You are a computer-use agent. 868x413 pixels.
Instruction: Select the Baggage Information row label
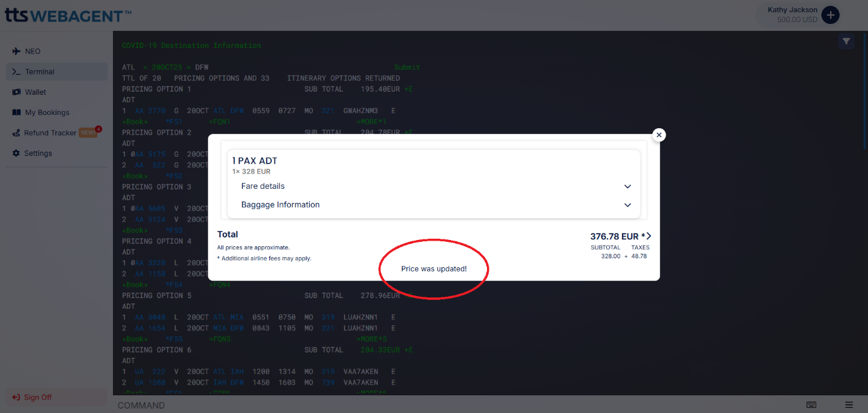(x=281, y=205)
